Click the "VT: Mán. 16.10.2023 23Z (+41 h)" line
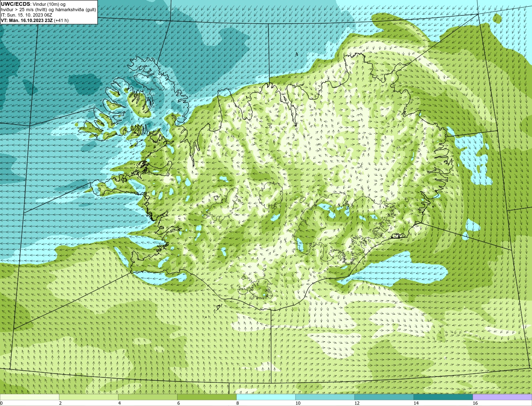The width and height of the screenshot is (532, 406). coord(35,20)
